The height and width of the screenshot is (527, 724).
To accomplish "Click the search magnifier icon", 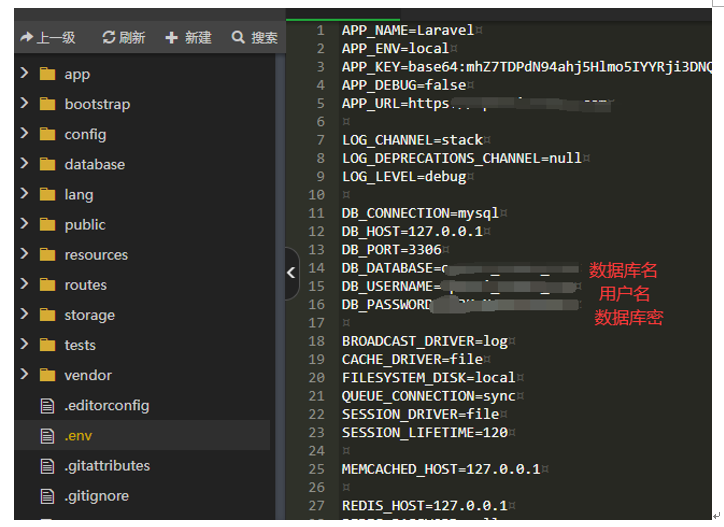I will [238, 37].
